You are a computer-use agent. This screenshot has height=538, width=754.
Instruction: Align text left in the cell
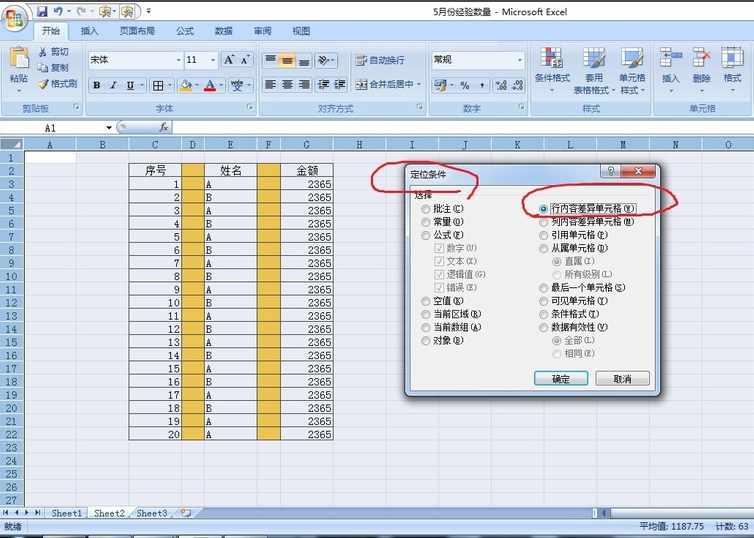[271, 85]
